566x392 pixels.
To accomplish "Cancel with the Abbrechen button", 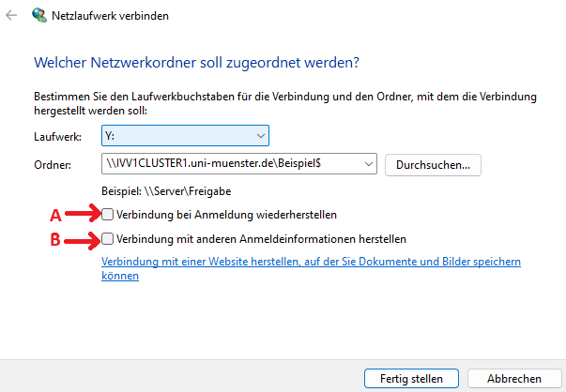I will (513, 378).
